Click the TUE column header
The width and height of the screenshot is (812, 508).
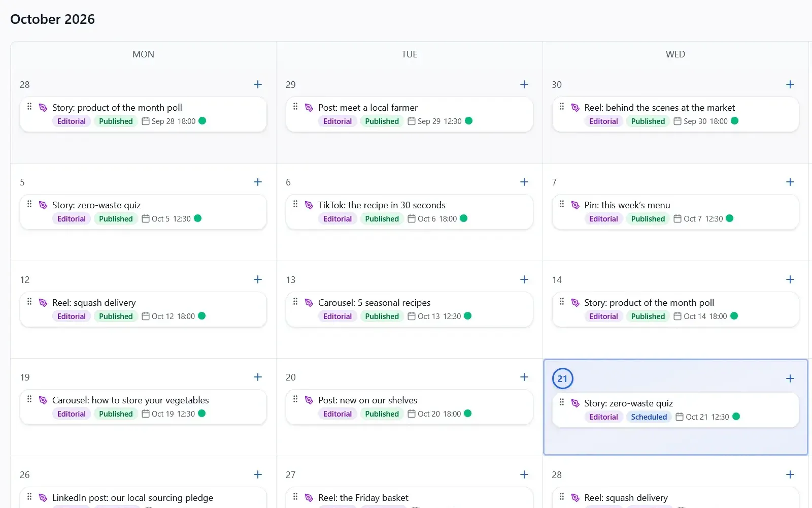[x=410, y=54]
